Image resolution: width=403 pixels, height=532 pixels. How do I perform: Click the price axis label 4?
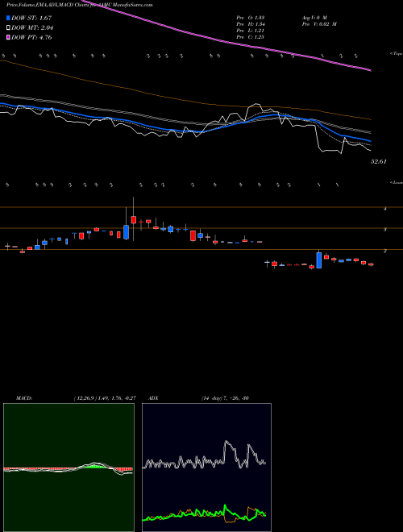click(385, 209)
